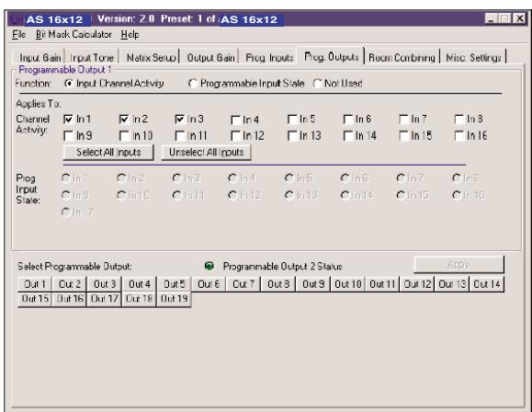Select the Prog. Outputs tab

pos(331,56)
